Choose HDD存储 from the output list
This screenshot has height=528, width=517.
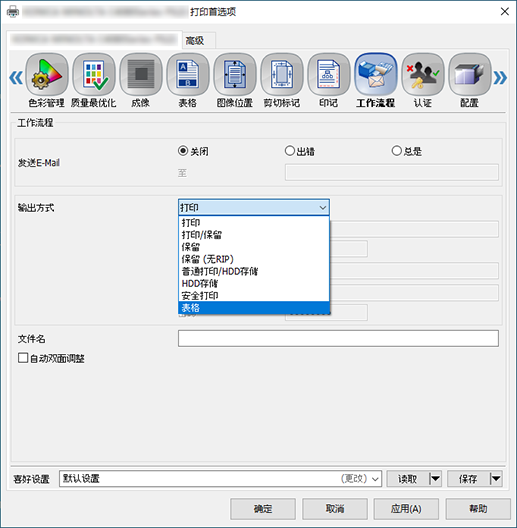click(x=254, y=283)
